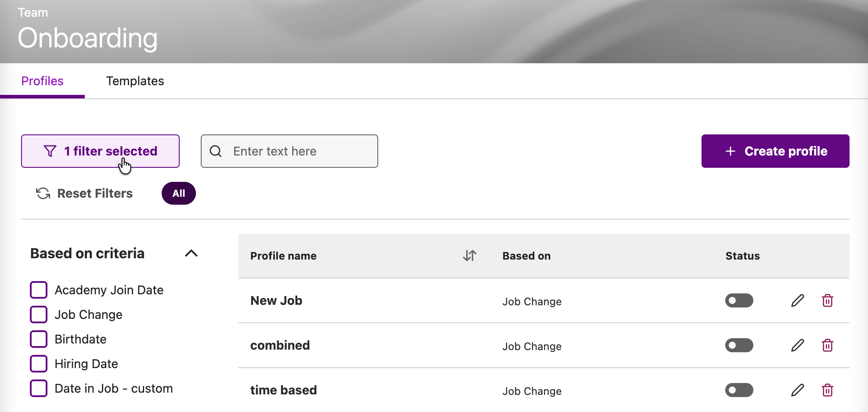Open the Profiles tab
The width and height of the screenshot is (868, 412).
point(43,81)
